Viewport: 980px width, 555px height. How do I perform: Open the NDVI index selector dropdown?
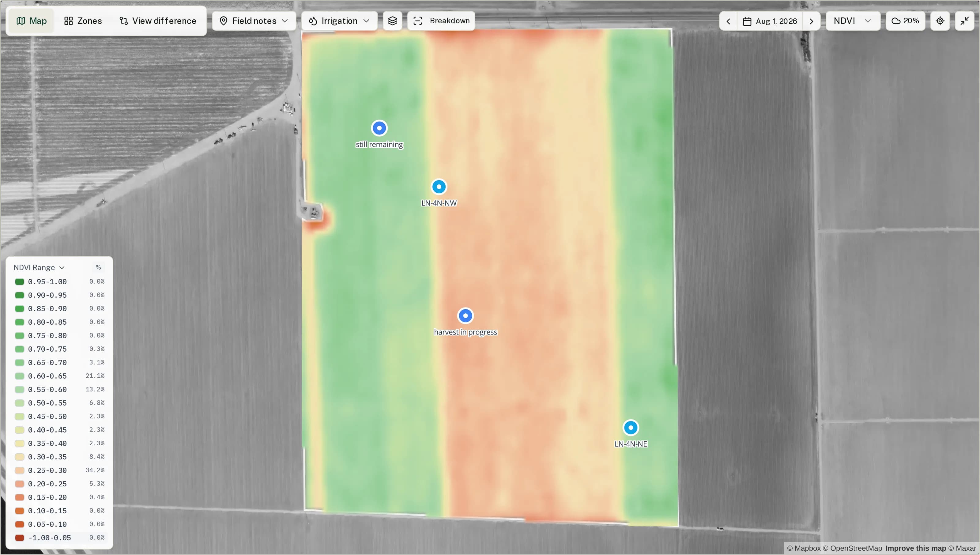click(x=853, y=21)
